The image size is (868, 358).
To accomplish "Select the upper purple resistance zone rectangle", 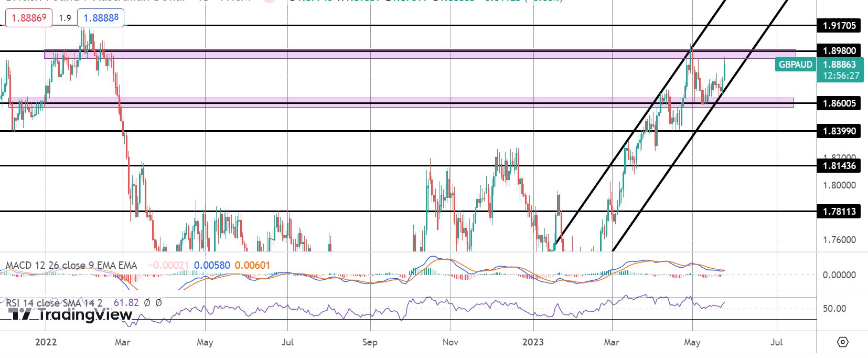I will [420, 54].
